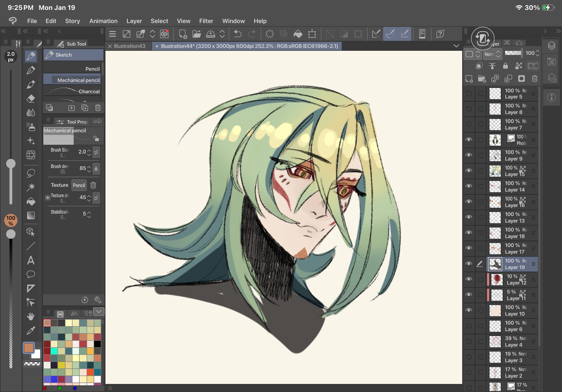The image size is (562, 392).
Task: Select the Eyedropper tool
Action: (31, 331)
